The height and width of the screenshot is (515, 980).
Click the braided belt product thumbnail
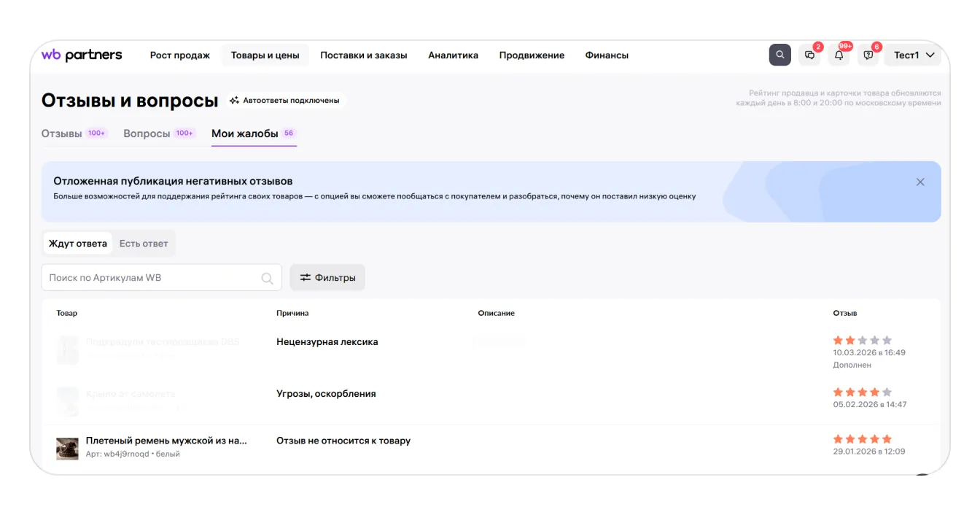[67, 448]
